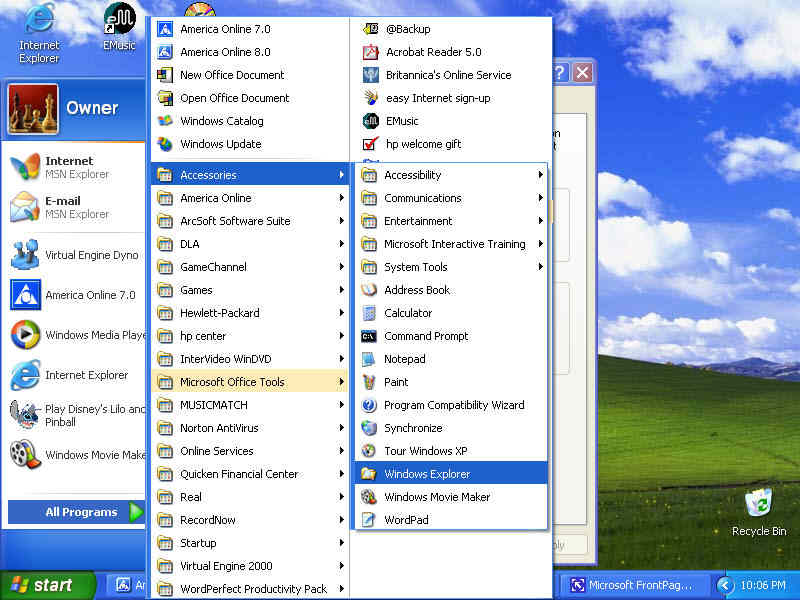
Task: Show hidden tray icons chevron
Action: [x=724, y=585]
